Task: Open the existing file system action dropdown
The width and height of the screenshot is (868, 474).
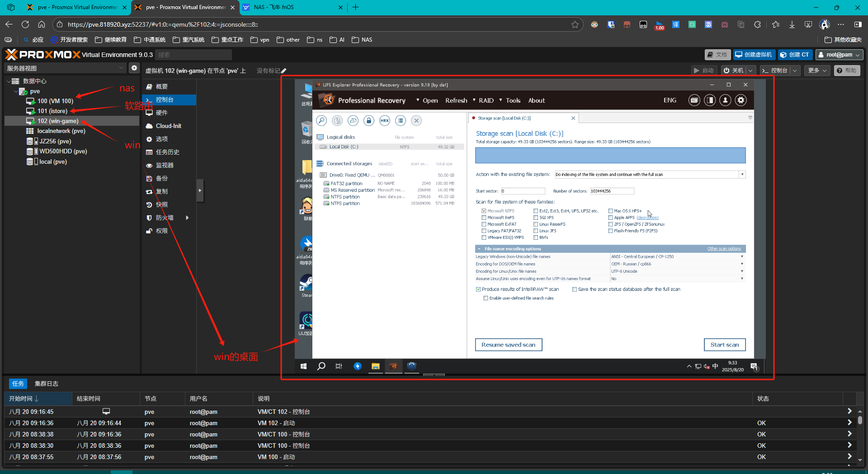Action: [x=742, y=175]
